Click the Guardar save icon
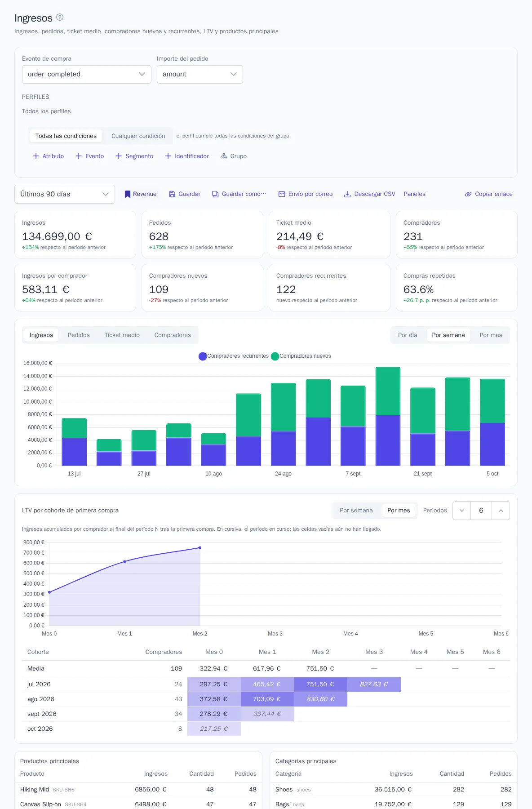532x809 pixels. click(172, 194)
